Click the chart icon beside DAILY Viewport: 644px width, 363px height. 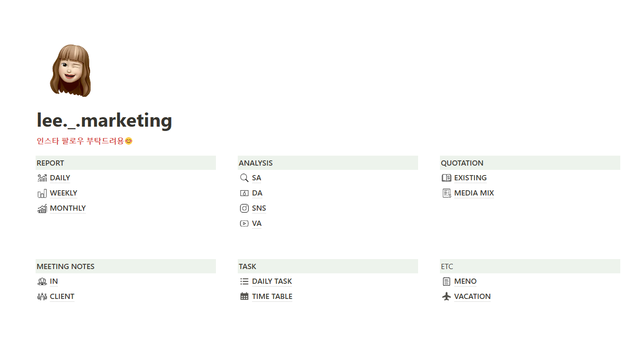tap(42, 178)
